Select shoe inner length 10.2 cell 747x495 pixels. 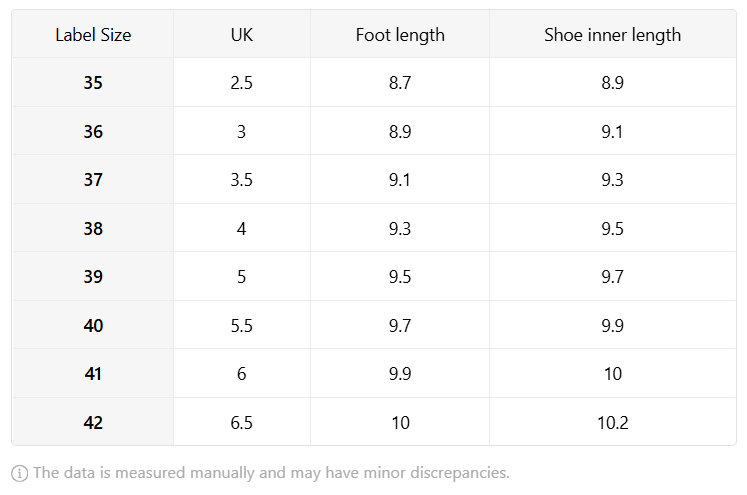(x=613, y=422)
